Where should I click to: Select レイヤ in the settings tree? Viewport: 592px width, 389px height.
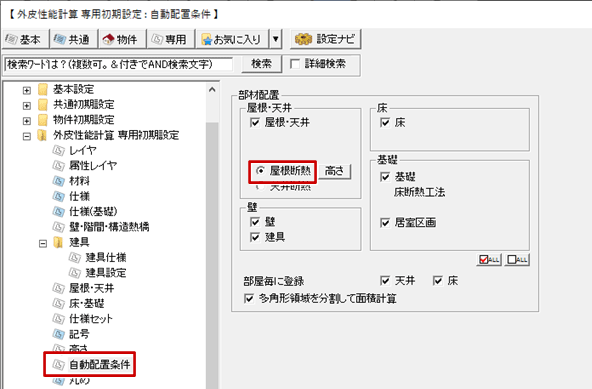[83, 151]
